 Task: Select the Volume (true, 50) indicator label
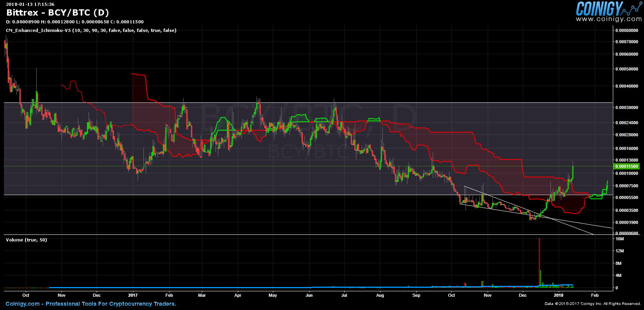click(x=27, y=240)
